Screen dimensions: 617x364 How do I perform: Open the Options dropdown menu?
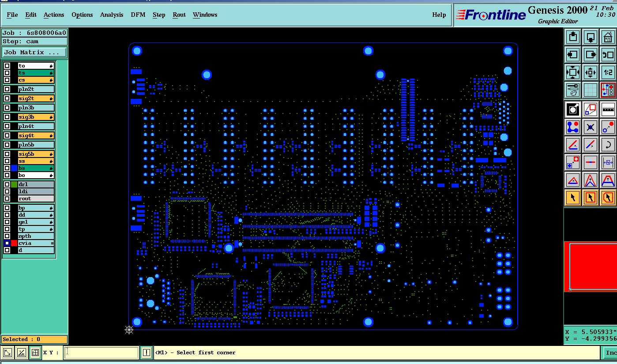82,15
